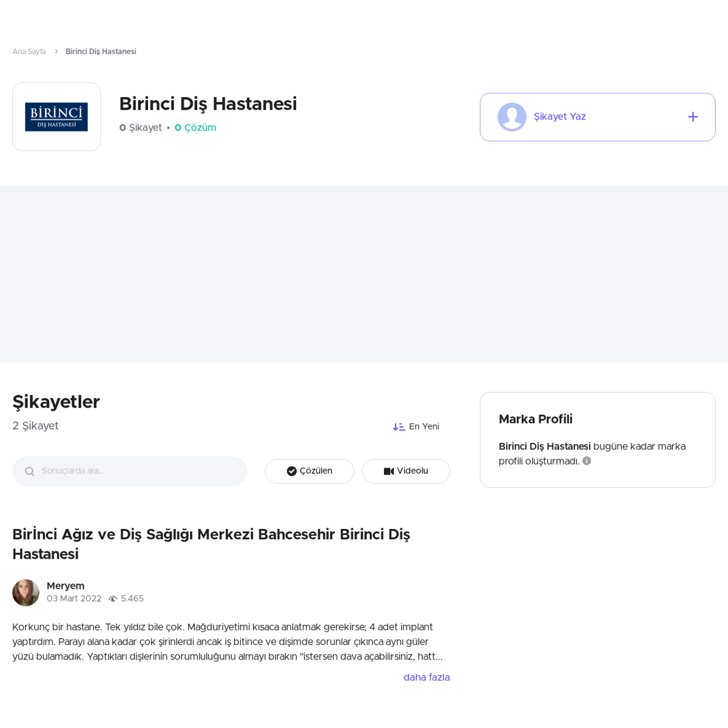Click the 0 Çözüm link
728x728 pixels.
(x=195, y=128)
